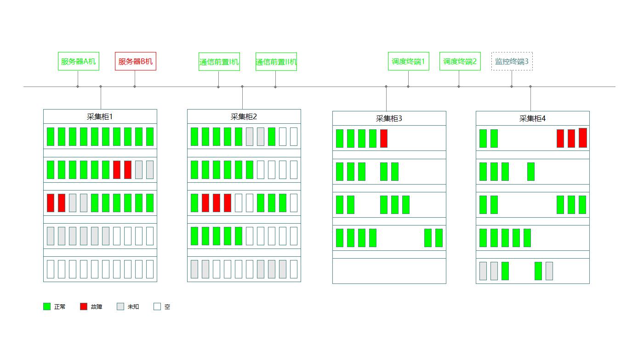
Task: Select the 调度终端1 node
Action: point(409,61)
